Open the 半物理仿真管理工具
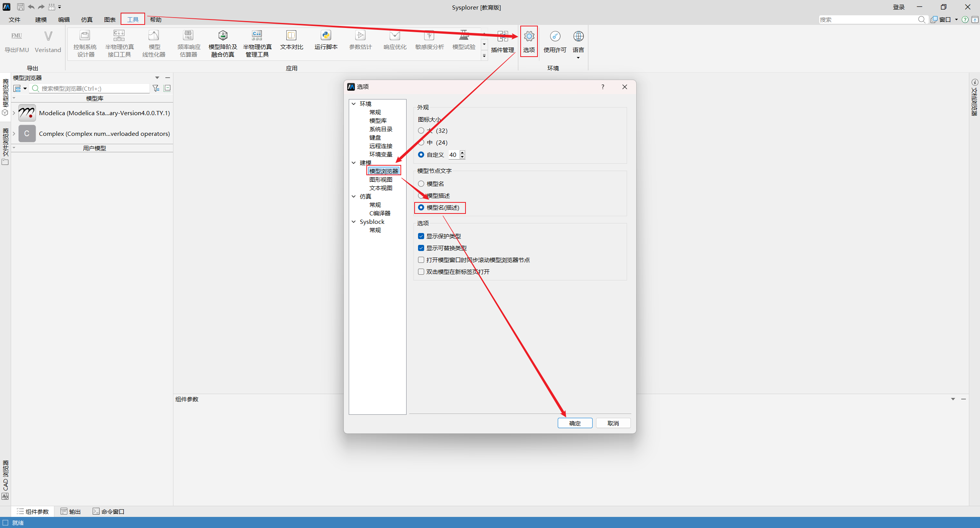The image size is (980, 528). [257, 43]
